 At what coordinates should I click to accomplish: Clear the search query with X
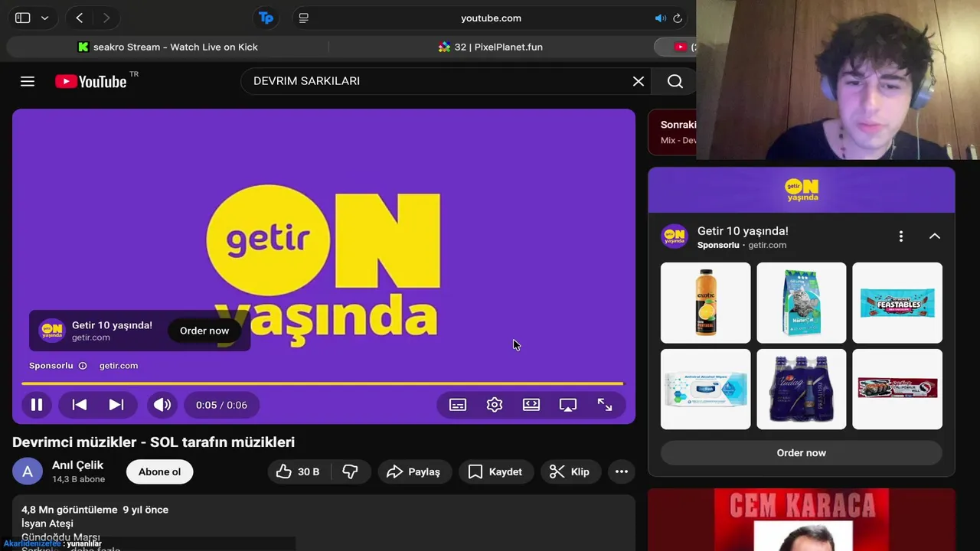pyautogui.click(x=639, y=81)
